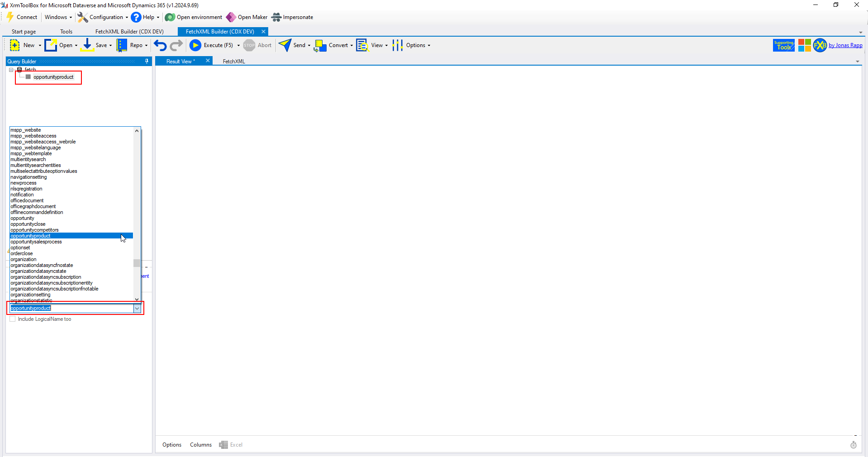Click the Open file icon

click(51, 45)
